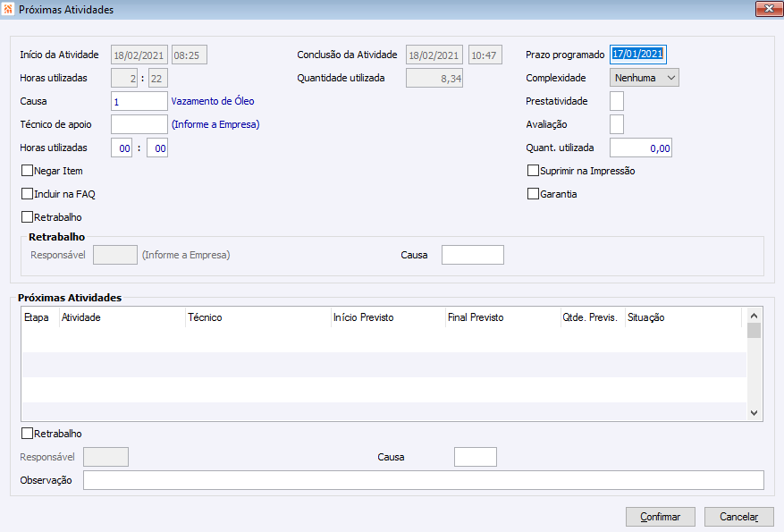Click the table vertical scrollbar thumb
The width and height of the screenshot is (784, 532).
click(754, 331)
